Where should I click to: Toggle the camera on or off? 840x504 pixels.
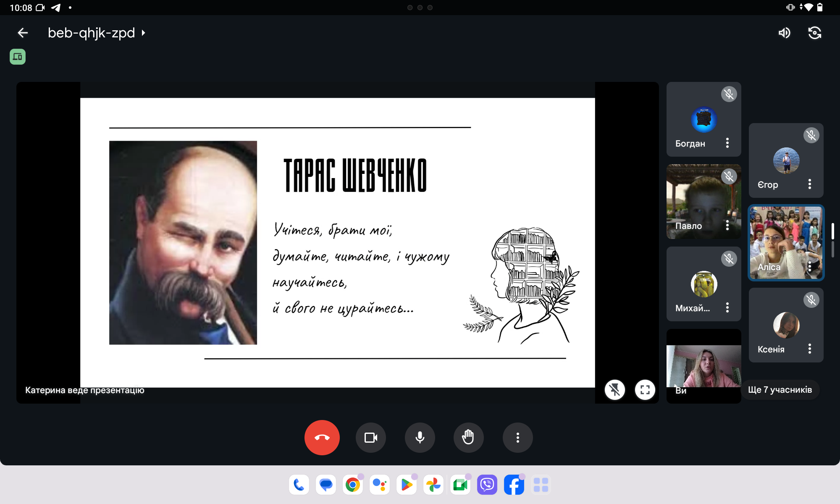370,438
